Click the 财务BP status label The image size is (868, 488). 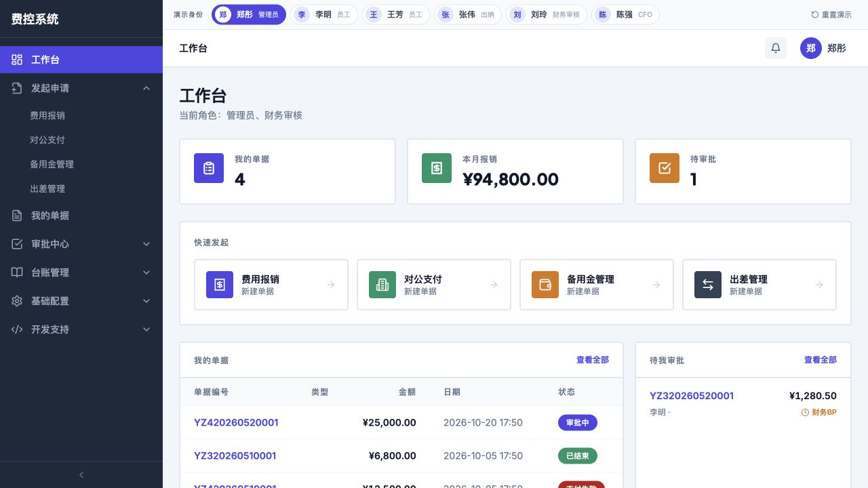click(819, 412)
